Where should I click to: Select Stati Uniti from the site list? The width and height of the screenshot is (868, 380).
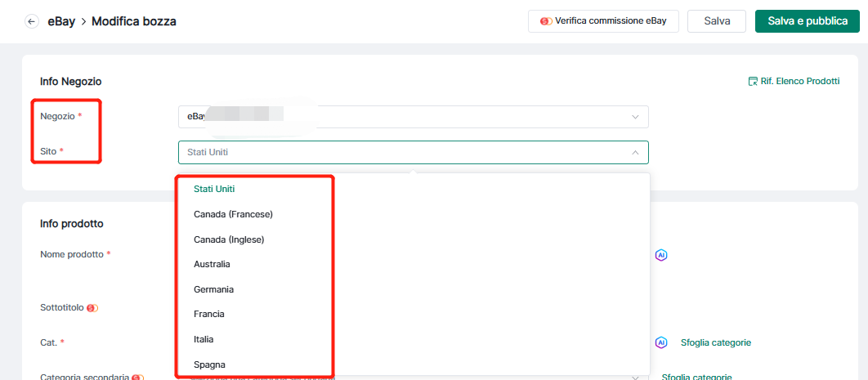214,189
